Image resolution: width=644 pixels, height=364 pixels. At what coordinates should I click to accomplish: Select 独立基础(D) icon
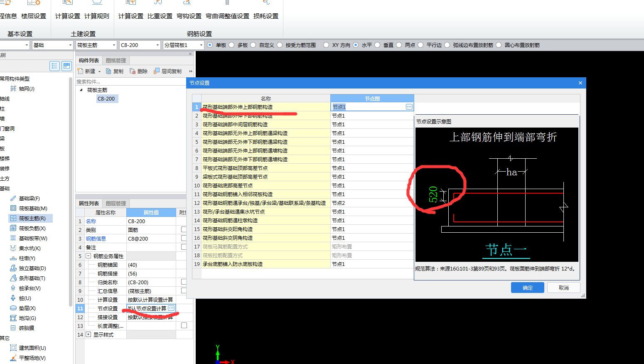click(x=13, y=268)
